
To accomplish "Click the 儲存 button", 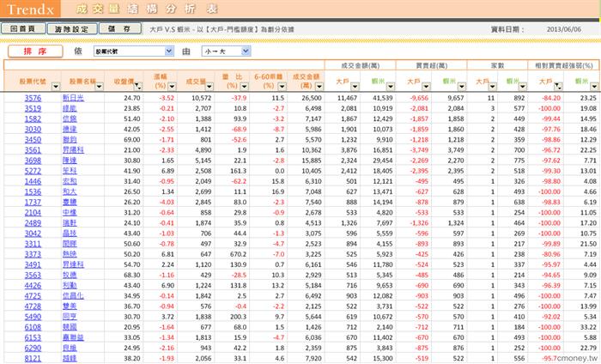I will pos(119,28).
